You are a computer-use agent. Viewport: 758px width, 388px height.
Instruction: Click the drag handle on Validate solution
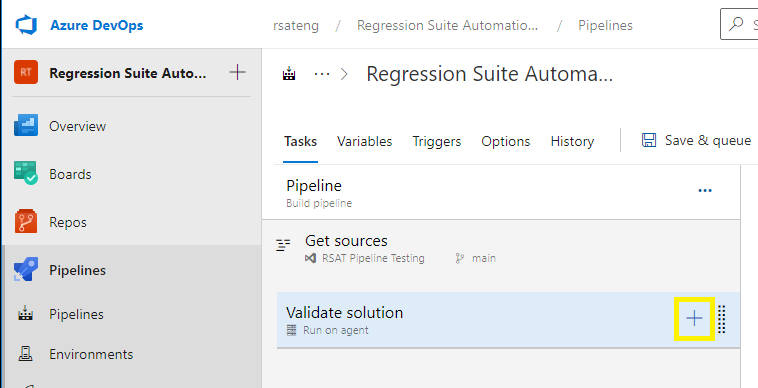click(x=722, y=319)
